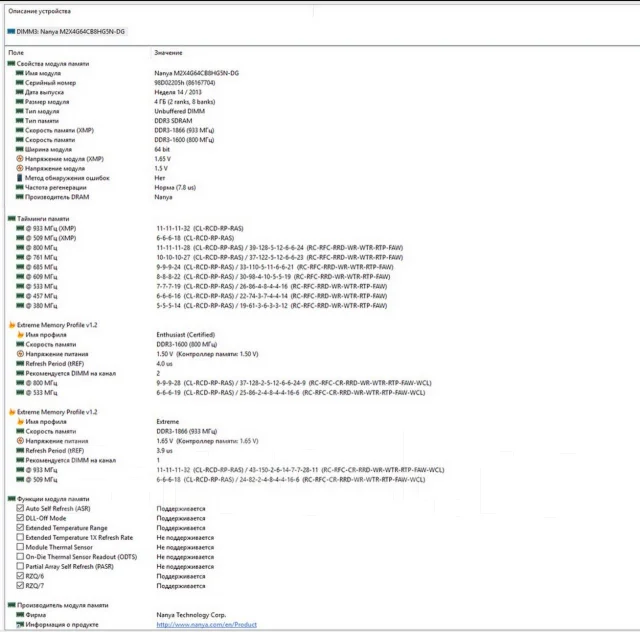Screen dimensions: 640x632
Task: Click the icon beside @ 761 МГц row
Action: pos(20,257)
